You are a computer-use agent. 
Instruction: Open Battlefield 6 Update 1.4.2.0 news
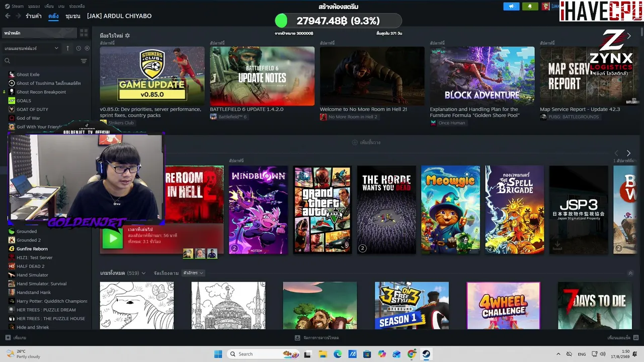(262, 75)
